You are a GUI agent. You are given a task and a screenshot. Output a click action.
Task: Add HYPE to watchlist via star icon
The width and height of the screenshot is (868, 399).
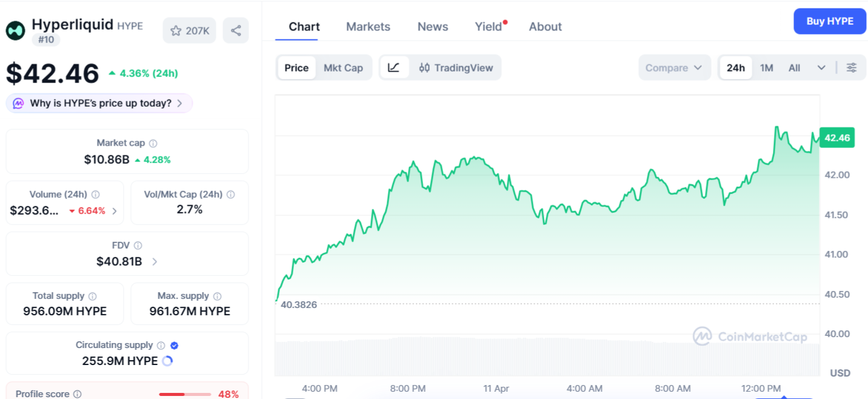(x=176, y=30)
